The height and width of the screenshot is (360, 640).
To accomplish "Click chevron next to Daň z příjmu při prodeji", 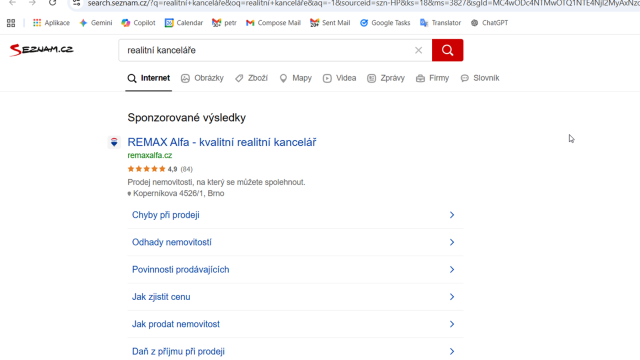I will click(x=452, y=351).
